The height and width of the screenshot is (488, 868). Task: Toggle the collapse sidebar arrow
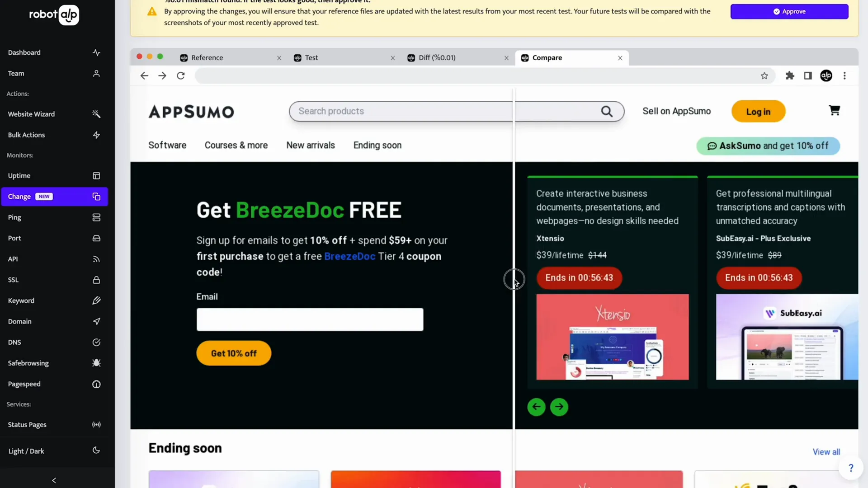[54, 480]
